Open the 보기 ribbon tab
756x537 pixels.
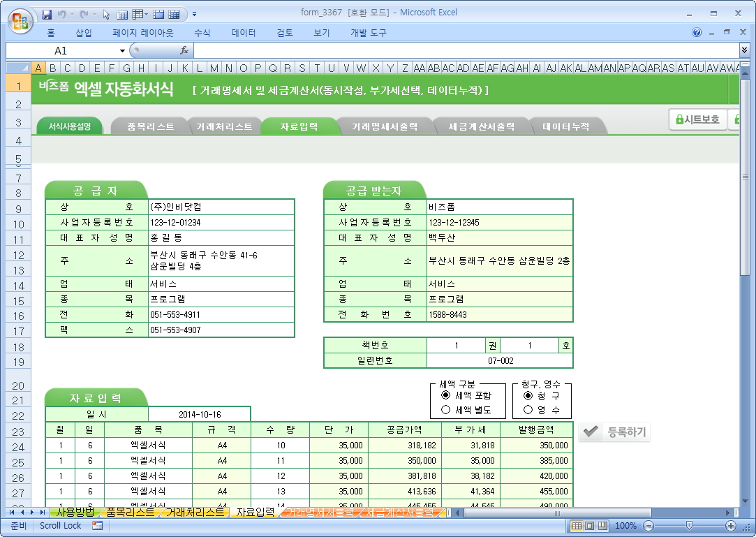(x=322, y=33)
